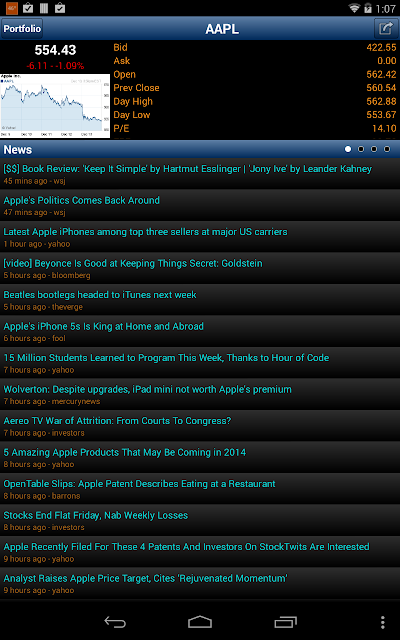Screen dimensions: 400x640
Task: Open the AAPL price chart thumbnail
Action: (55, 106)
